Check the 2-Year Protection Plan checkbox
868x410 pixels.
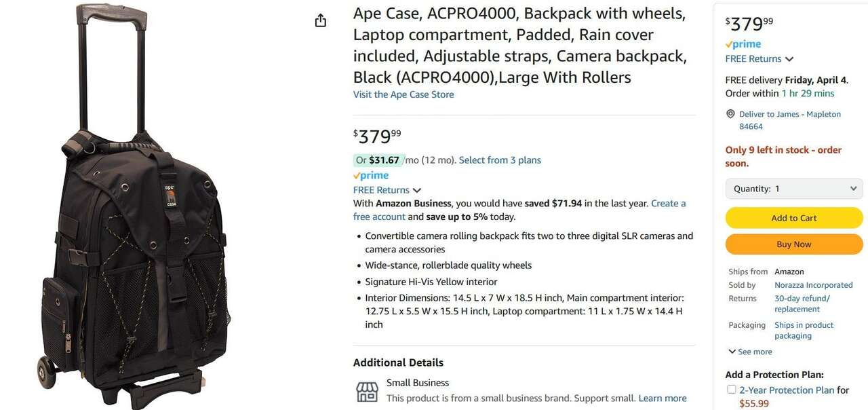732,390
